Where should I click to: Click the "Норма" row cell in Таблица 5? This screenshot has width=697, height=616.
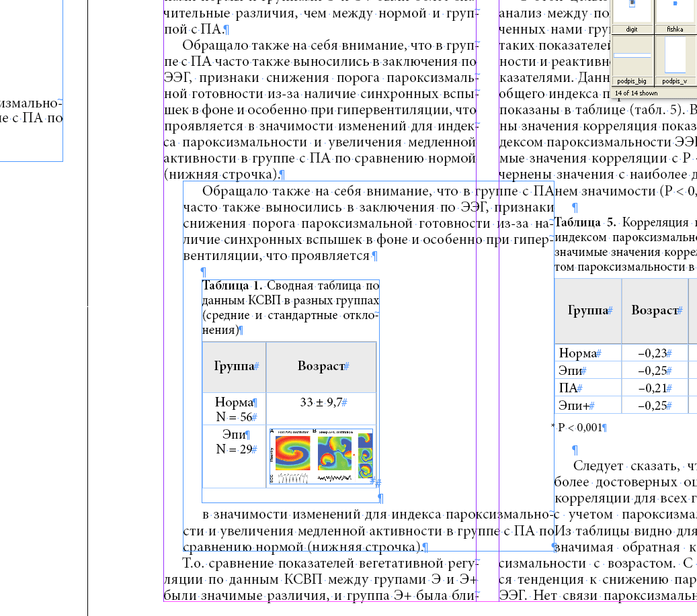587,353
